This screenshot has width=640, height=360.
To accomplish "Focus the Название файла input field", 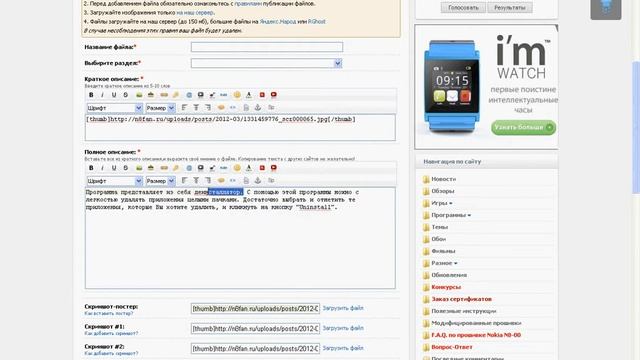I will (267, 47).
